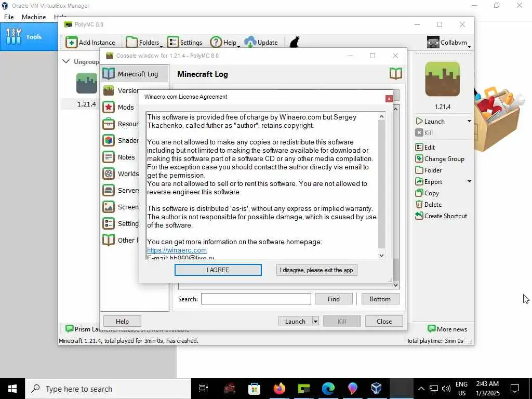This screenshot has width=532, height=399.
Task: Click Copy in the instance side panel
Action: click(427, 193)
